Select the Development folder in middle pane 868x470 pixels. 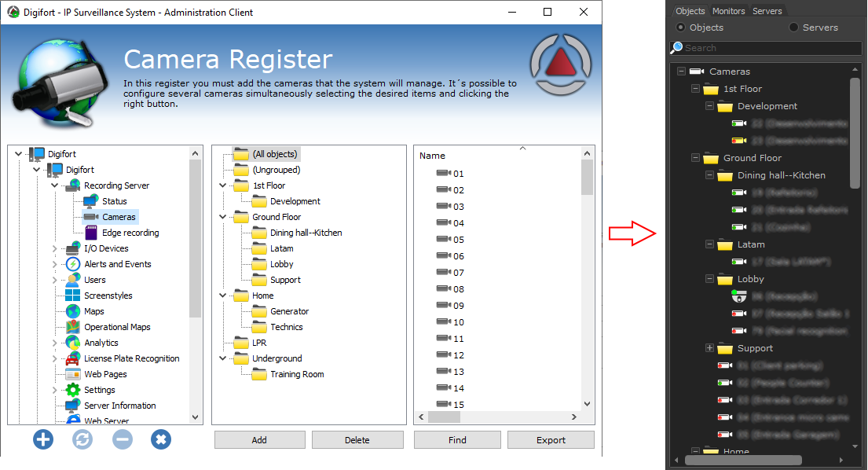295,201
